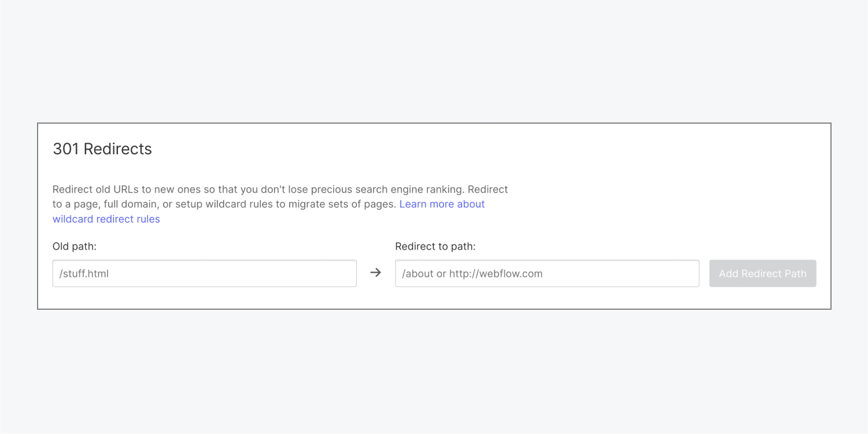Click the arrow icon between path fields
The width and height of the screenshot is (868, 434).
point(376,273)
